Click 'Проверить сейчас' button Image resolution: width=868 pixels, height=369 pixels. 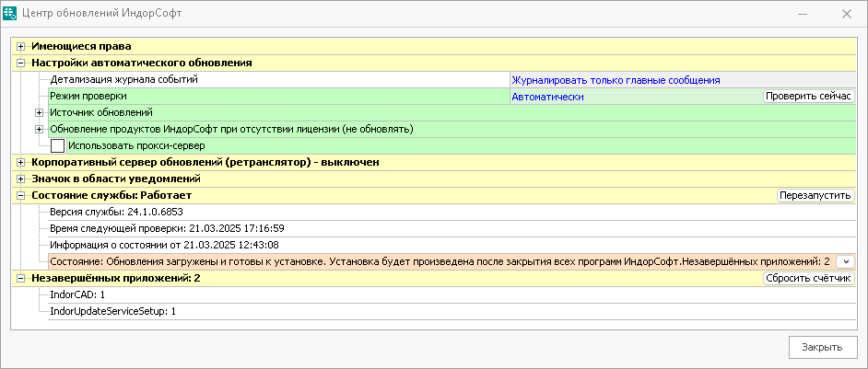(x=809, y=97)
